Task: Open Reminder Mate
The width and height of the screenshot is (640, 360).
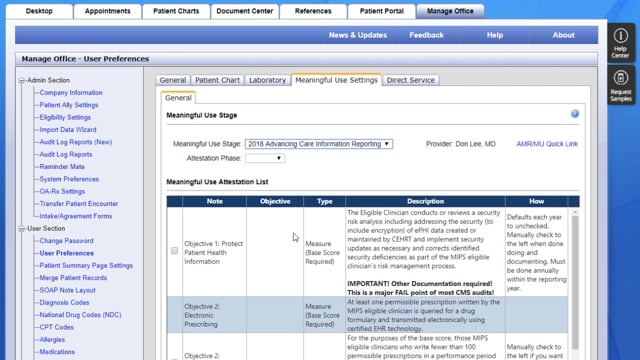Action: click(x=62, y=167)
